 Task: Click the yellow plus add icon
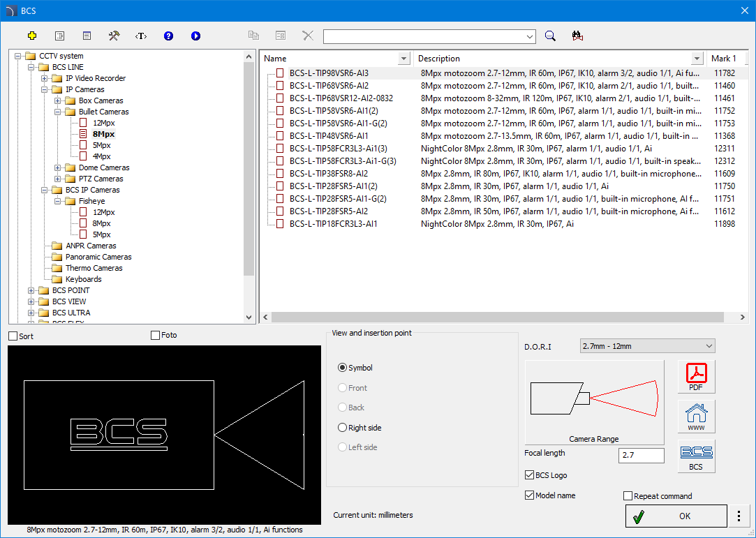coord(32,36)
